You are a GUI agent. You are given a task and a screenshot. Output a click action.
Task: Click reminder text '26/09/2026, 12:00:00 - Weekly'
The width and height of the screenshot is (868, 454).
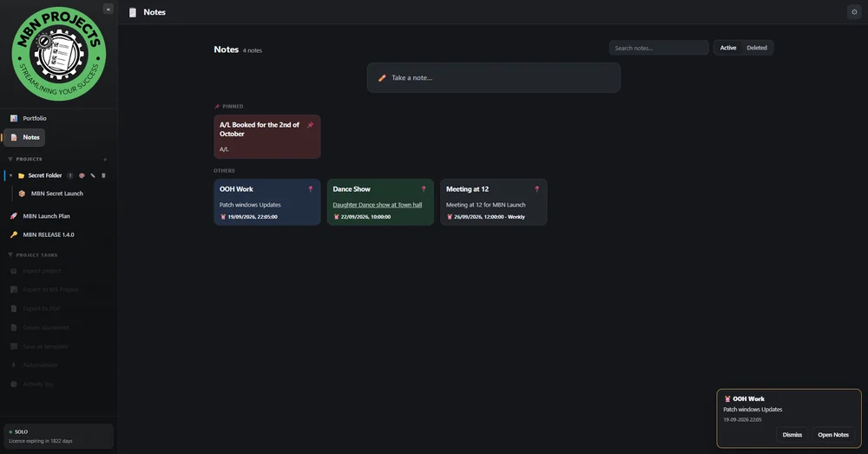[x=490, y=217]
